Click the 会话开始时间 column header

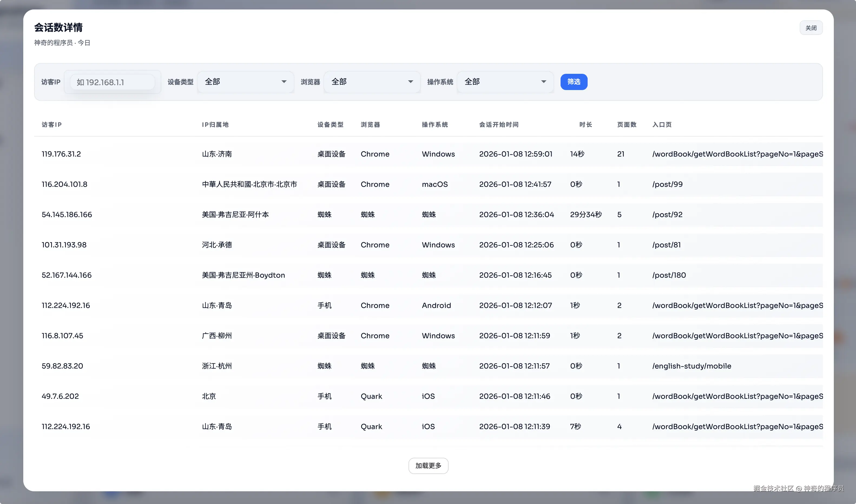(x=499, y=125)
